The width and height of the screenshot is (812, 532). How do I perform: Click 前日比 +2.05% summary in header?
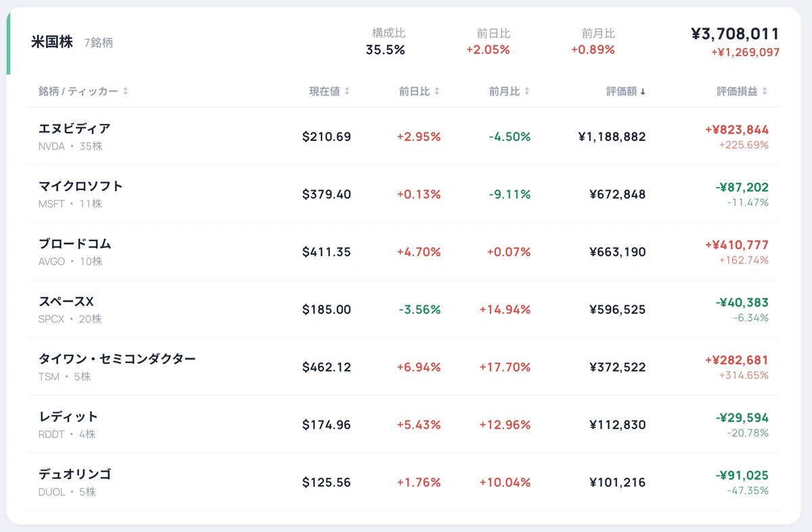[488, 49]
